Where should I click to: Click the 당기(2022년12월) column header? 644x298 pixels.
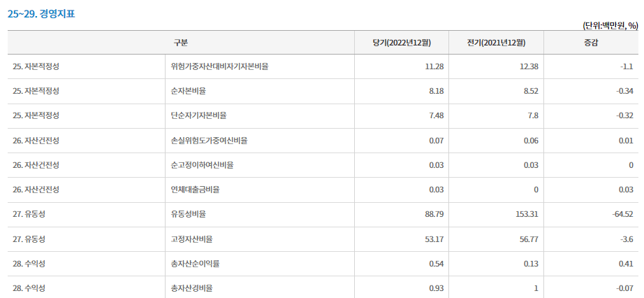click(402, 43)
